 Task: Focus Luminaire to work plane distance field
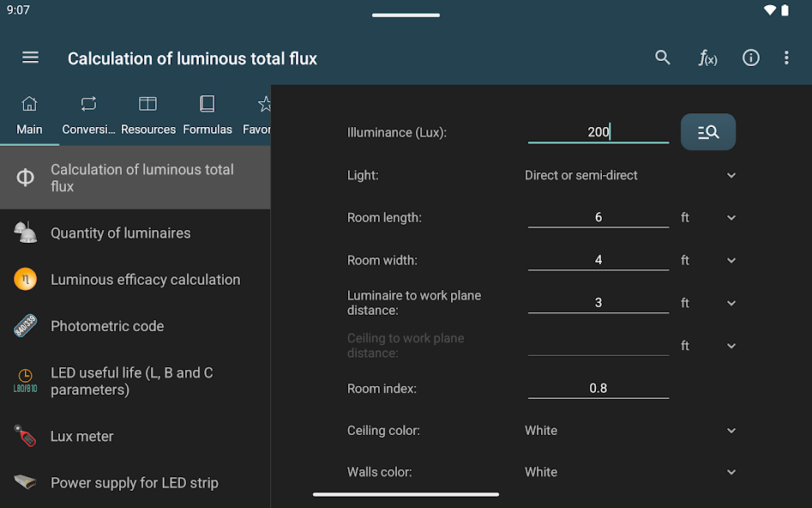coord(598,302)
